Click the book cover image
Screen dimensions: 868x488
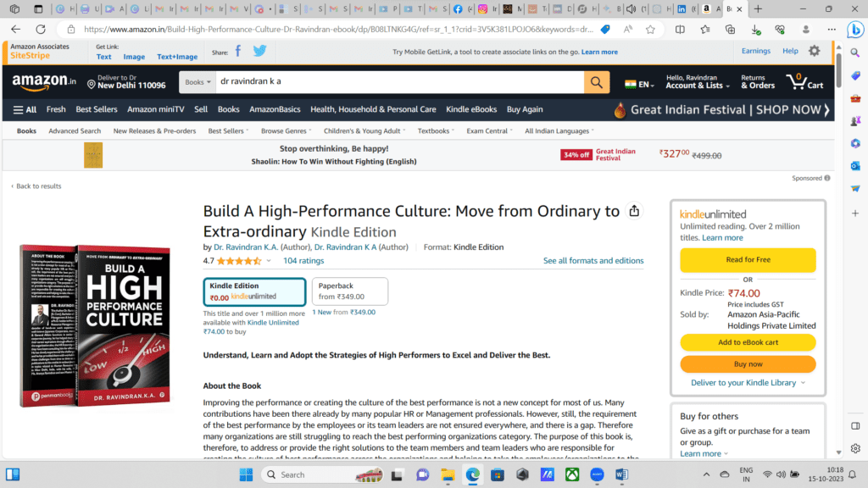coord(95,326)
